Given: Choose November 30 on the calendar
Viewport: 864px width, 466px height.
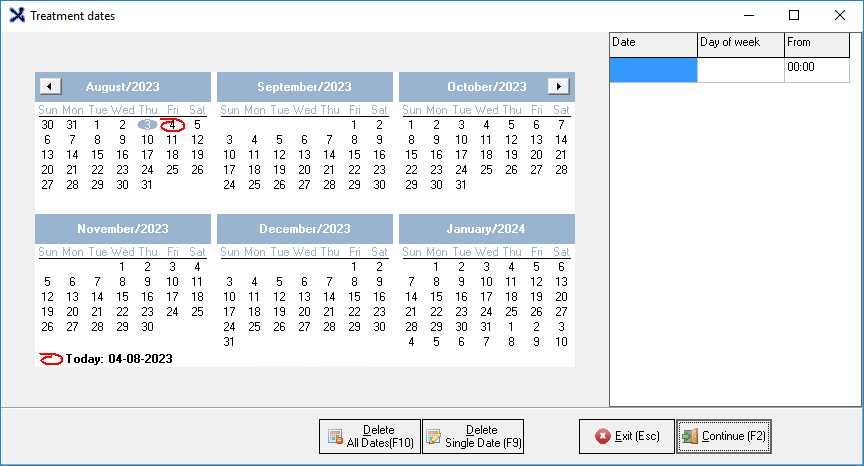Looking at the screenshot, I should click(147, 327).
